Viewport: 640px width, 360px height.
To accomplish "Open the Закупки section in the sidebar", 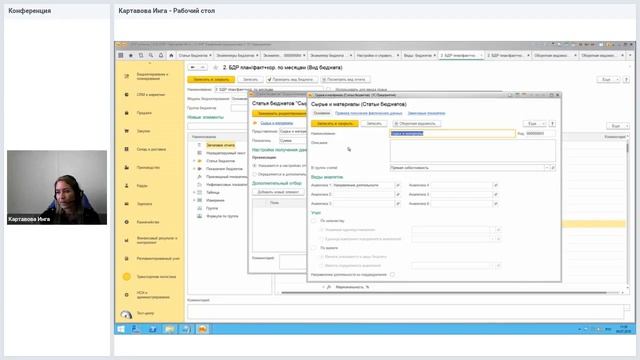I will click(143, 131).
